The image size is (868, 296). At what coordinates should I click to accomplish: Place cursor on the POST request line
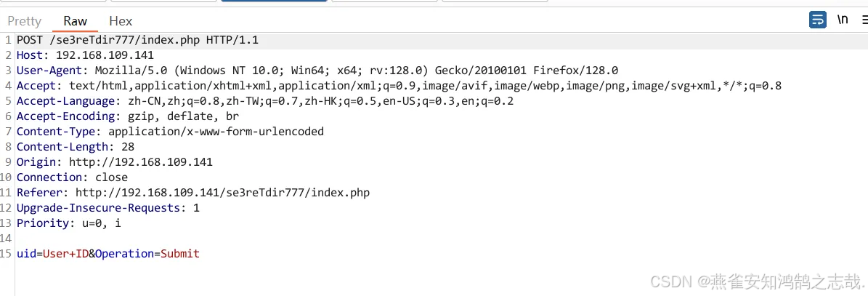(137, 40)
